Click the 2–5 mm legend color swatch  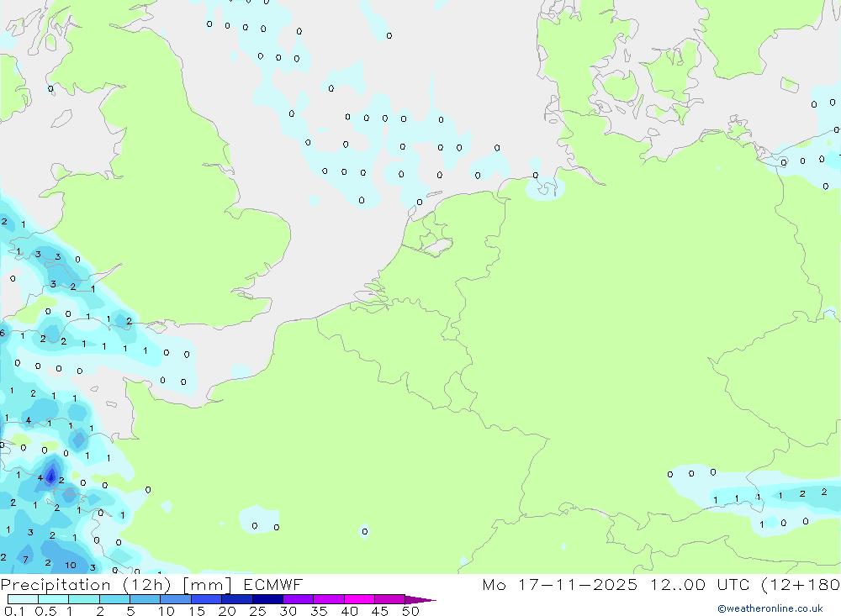pos(114,599)
